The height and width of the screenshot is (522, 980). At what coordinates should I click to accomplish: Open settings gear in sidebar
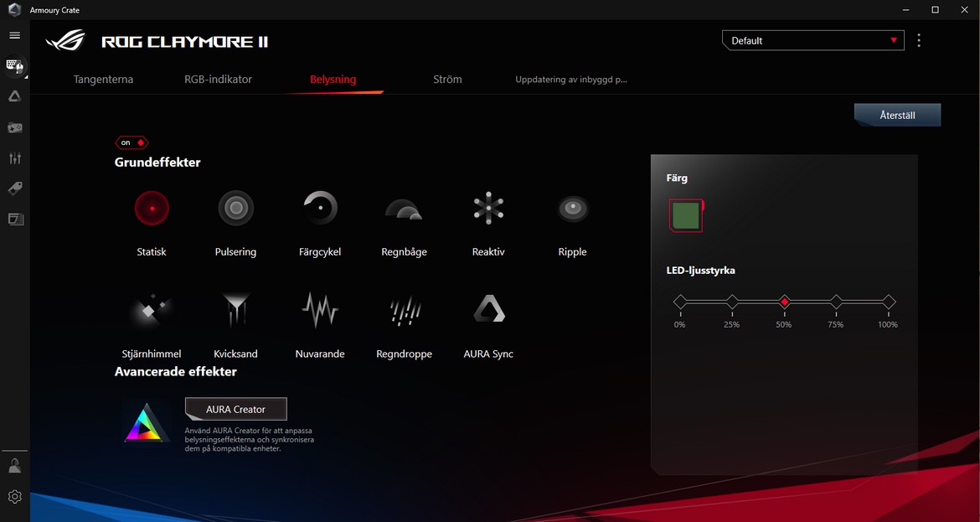pos(14,497)
